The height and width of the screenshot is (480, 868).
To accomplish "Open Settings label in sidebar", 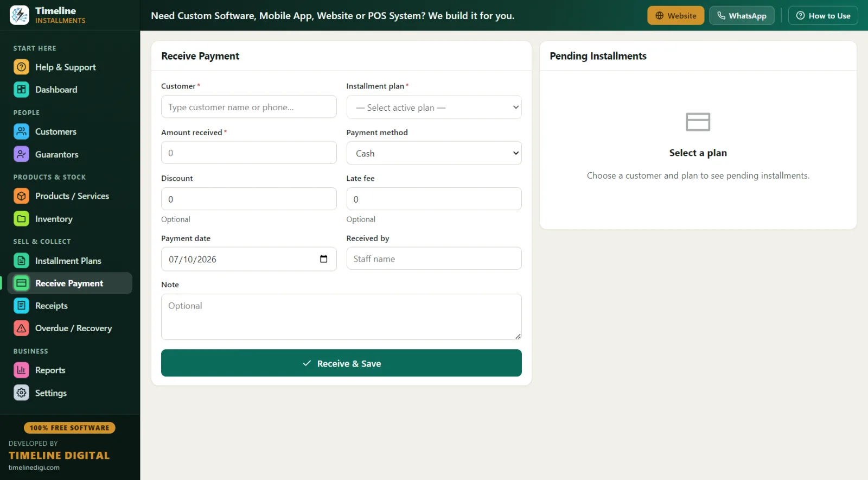I will pos(51,393).
